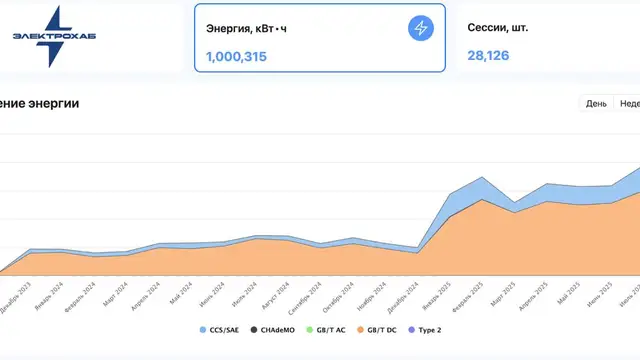Toggle GB/T AC series in legend
The image size is (640, 360).
pos(326,330)
